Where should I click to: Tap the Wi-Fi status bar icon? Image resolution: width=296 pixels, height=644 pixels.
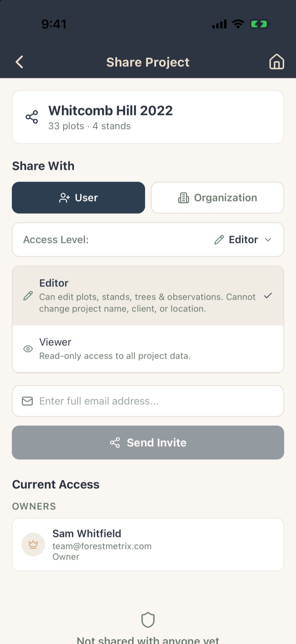pos(238,24)
